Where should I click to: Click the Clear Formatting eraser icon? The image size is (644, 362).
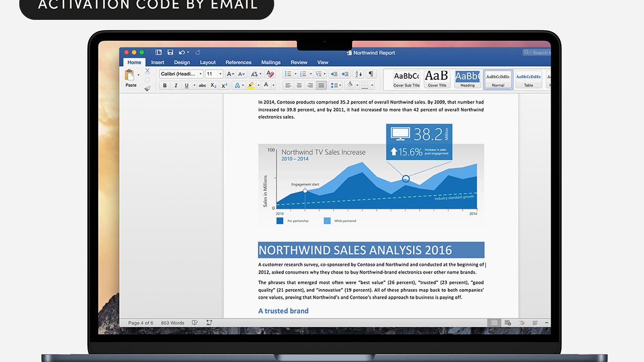270,74
